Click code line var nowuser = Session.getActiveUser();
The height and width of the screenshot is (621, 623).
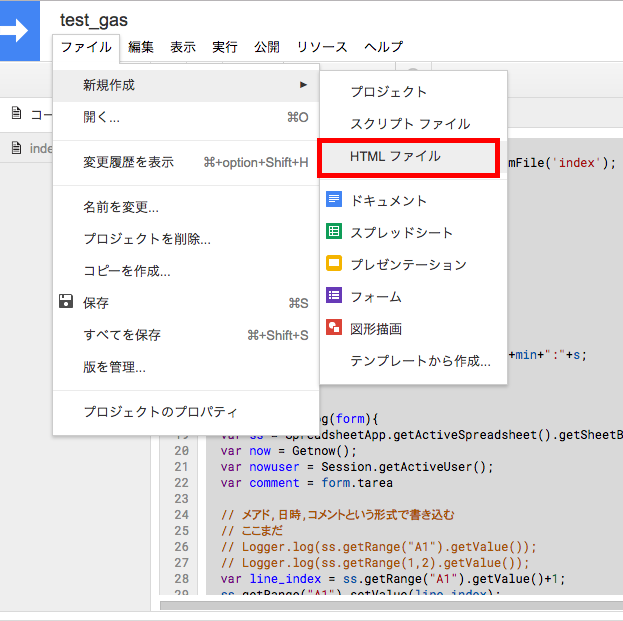pyautogui.click(x=357, y=467)
